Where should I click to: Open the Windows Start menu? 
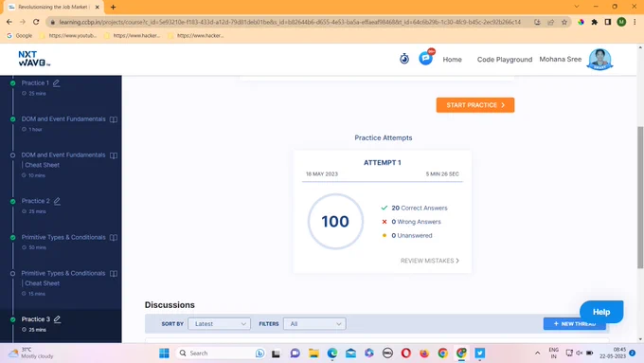(x=164, y=354)
